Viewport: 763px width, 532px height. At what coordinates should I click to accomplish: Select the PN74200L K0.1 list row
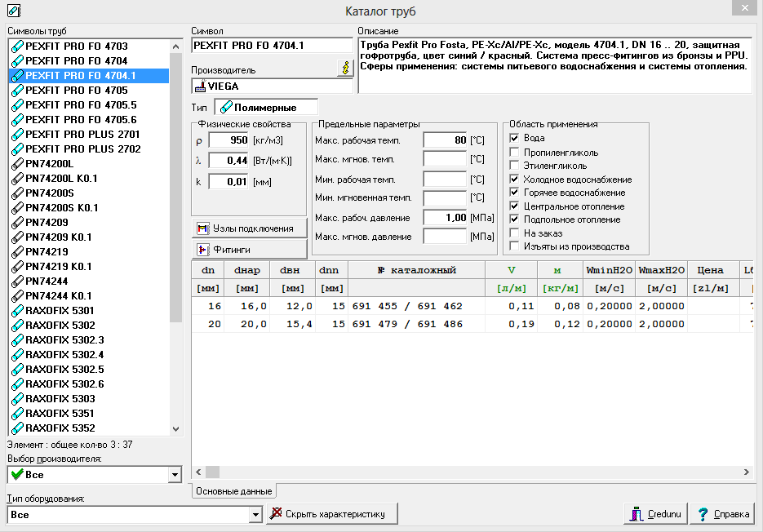pyautogui.click(x=89, y=178)
